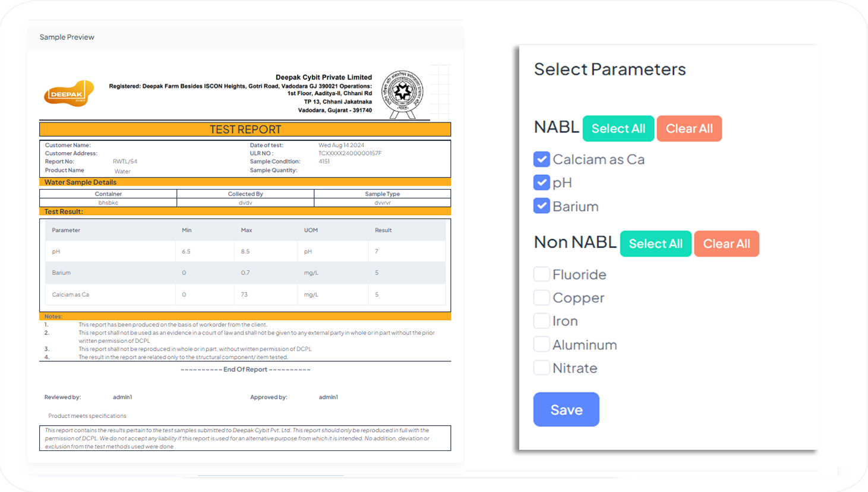Click the TEST REPORT orange header bar

click(x=245, y=130)
